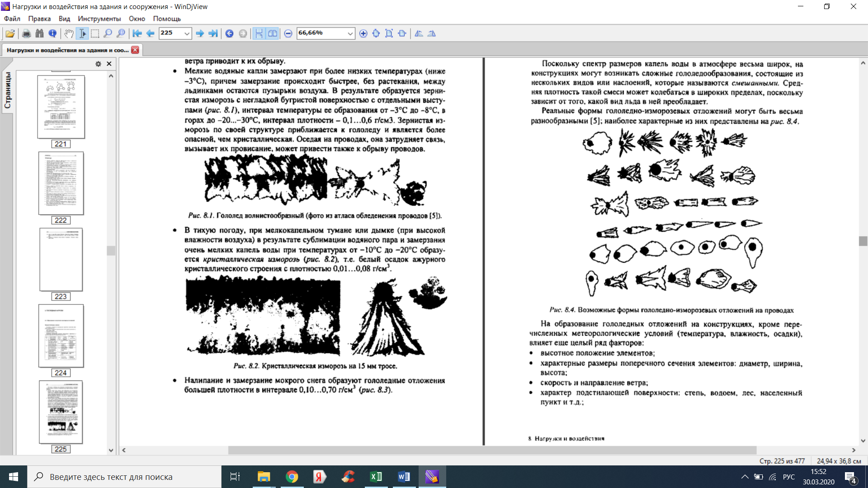868x488 pixels.
Task: Click the taskbar search box
Action: 124,477
